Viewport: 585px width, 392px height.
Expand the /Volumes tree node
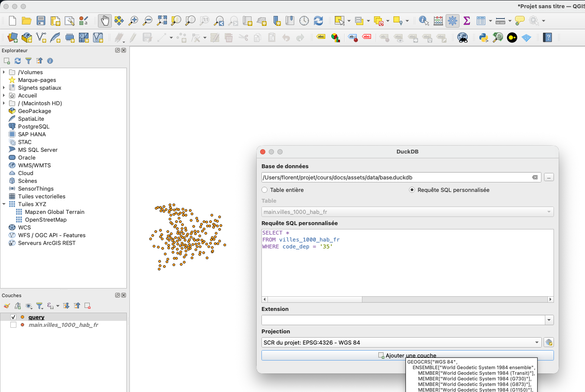4,72
